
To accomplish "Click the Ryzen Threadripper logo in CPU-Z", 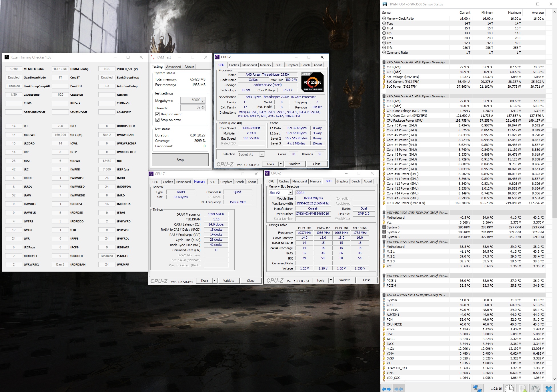I will (x=313, y=82).
